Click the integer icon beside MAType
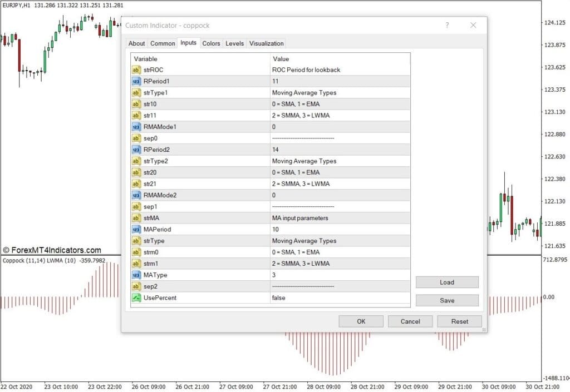570x392 pixels. pos(136,275)
